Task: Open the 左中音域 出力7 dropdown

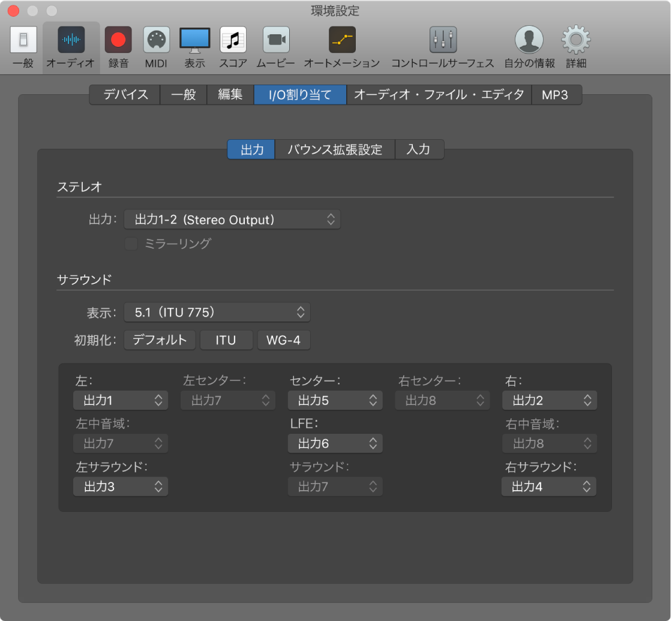Action: tap(121, 443)
